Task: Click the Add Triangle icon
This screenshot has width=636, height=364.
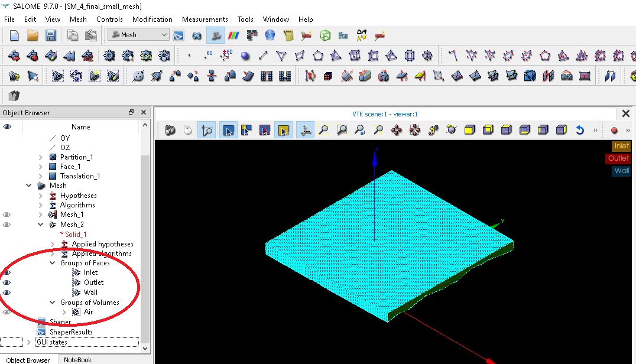Action: coord(281,56)
